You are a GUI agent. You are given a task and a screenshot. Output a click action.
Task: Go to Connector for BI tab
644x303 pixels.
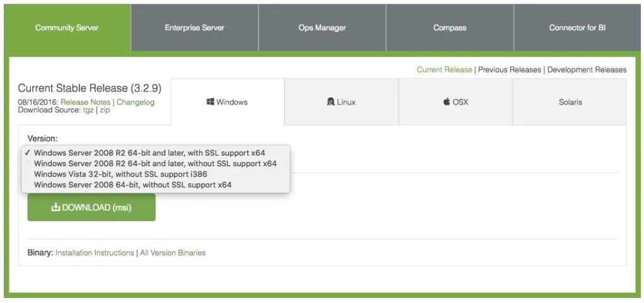577,28
